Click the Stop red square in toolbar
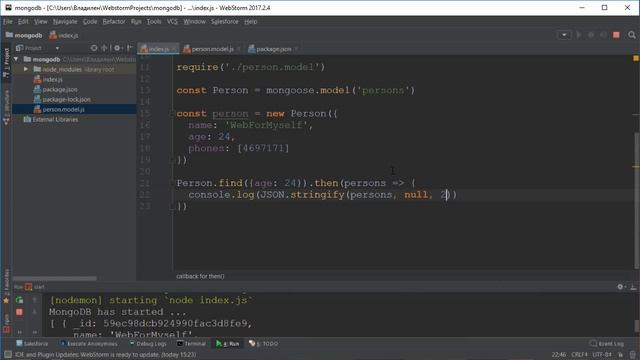The width and height of the screenshot is (640, 360). (x=616, y=35)
